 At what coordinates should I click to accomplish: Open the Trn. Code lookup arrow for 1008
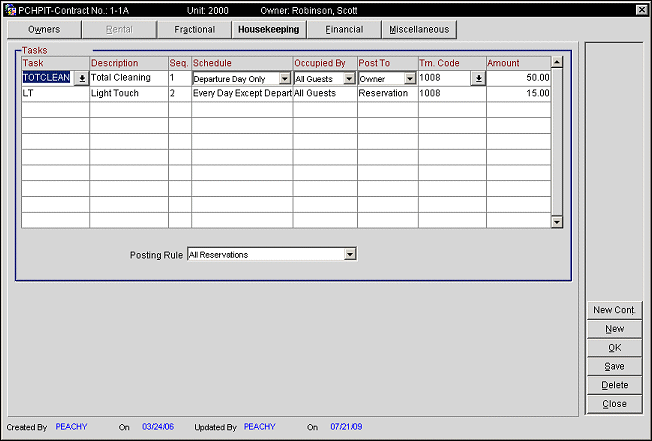tap(477, 78)
